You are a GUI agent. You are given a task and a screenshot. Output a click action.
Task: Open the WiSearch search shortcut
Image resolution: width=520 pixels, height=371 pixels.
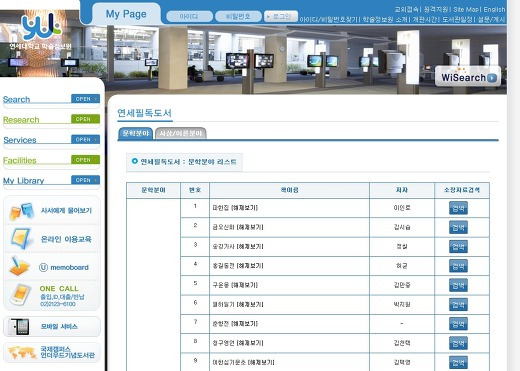[x=468, y=77]
